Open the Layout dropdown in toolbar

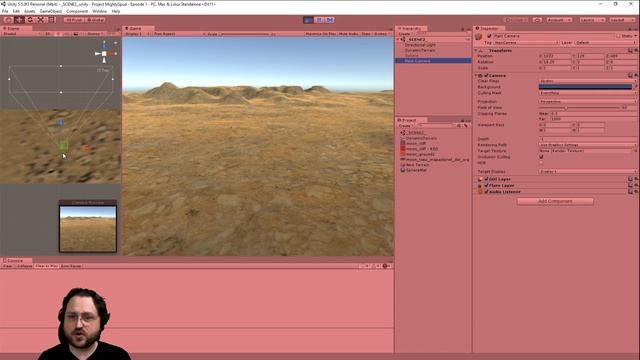pyautogui.click(x=622, y=20)
